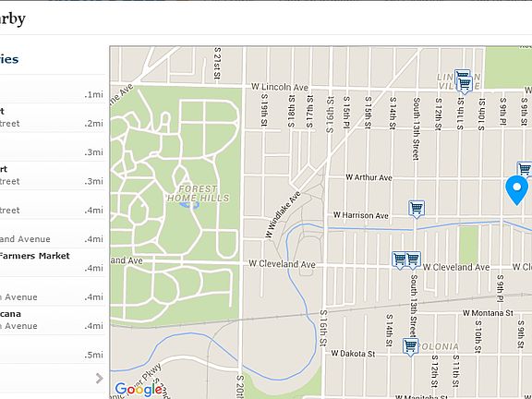Click the Forest Home Hills map label
The width and height of the screenshot is (532, 399).
tap(199, 194)
